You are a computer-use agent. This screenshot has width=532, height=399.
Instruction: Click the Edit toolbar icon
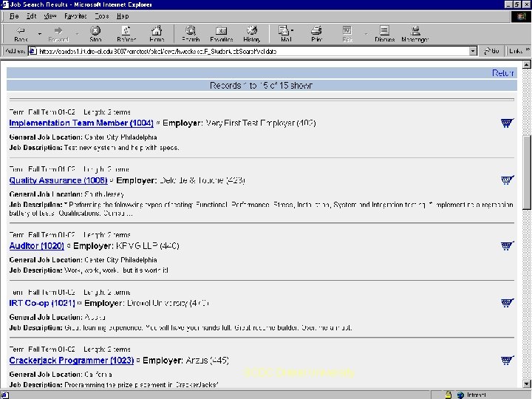[347, 34]
